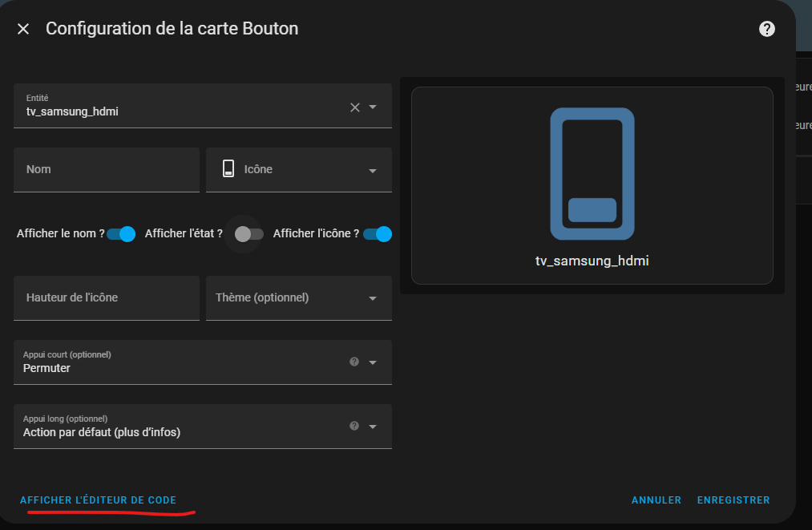The width and height of the screenshot is (812, 530).
Task: Close the button card configuration dialog
Action: pyautogui.click(x=23, y=29)
